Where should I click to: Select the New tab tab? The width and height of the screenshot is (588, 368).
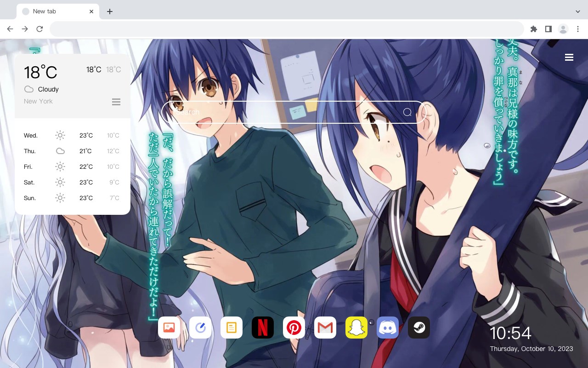coord(58,11)
